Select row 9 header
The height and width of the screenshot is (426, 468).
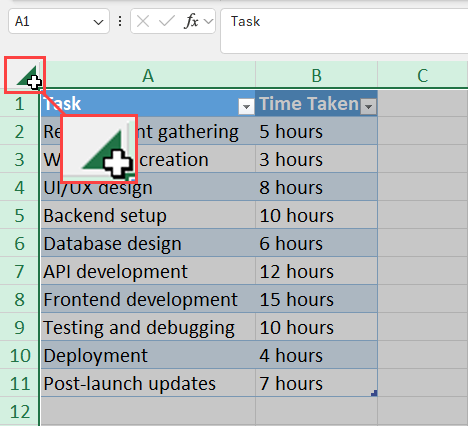coord(19,327)
